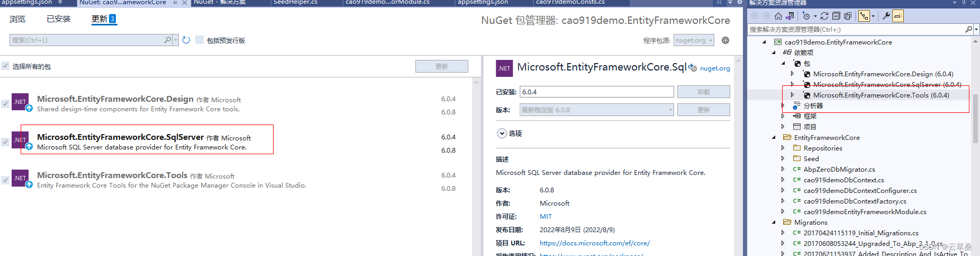Screen dimensions: 980x256
Task: Click the .NET icon of EntityFrameworkCore.SqlServer
Action: click(20, 139)
